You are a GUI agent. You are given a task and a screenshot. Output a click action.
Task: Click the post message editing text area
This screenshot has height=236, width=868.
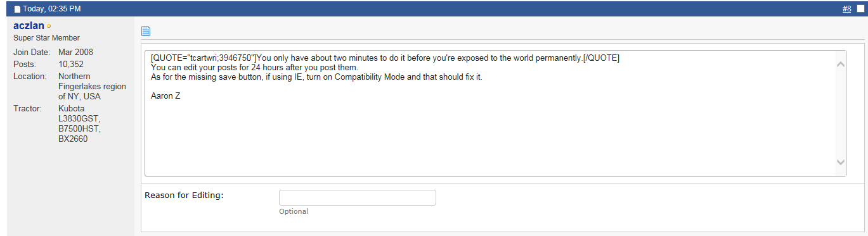489,113
